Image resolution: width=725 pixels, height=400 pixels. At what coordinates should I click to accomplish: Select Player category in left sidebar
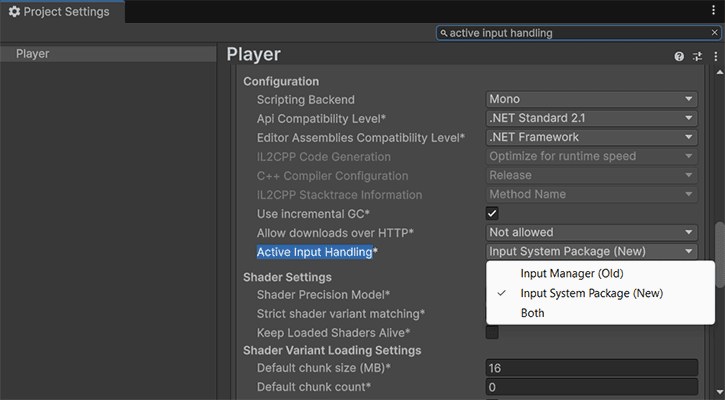coord(33,54)
